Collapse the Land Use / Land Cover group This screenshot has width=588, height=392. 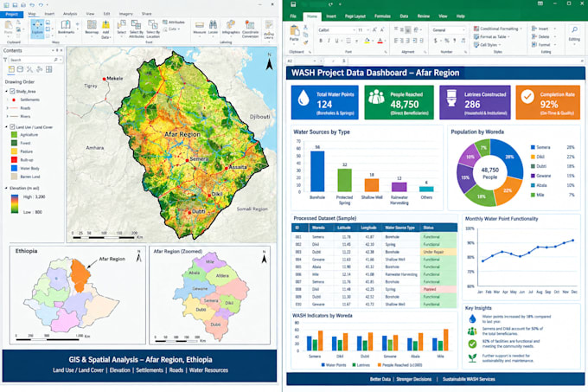click(6, 127)
